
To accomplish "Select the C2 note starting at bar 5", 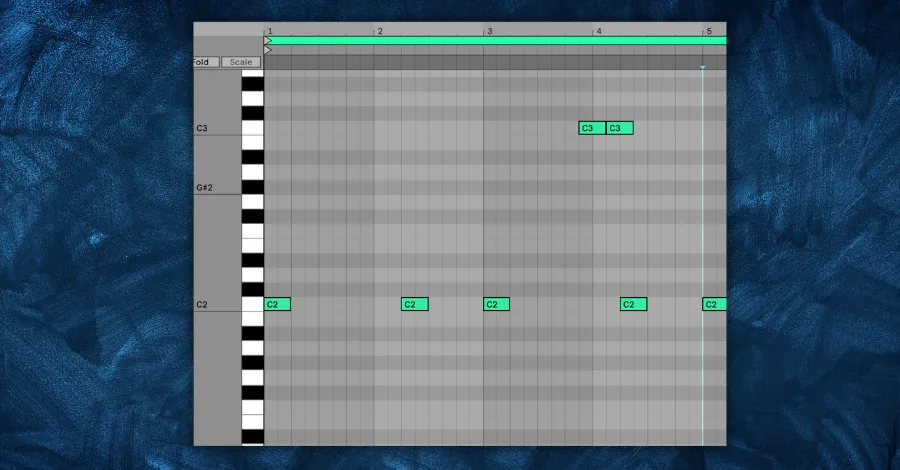I will point(714,304).
